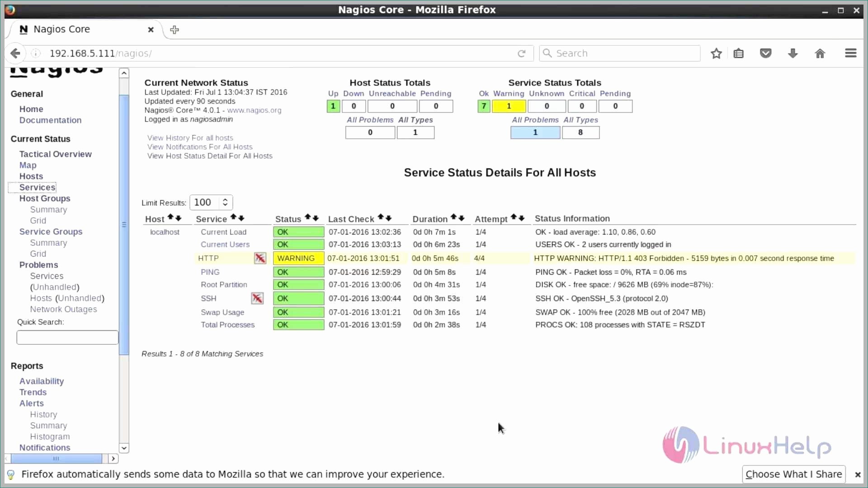The height and width of the screenshot is (488, 868).
Task: Click SSH notifications disabled icon
Action: point(257,298)
